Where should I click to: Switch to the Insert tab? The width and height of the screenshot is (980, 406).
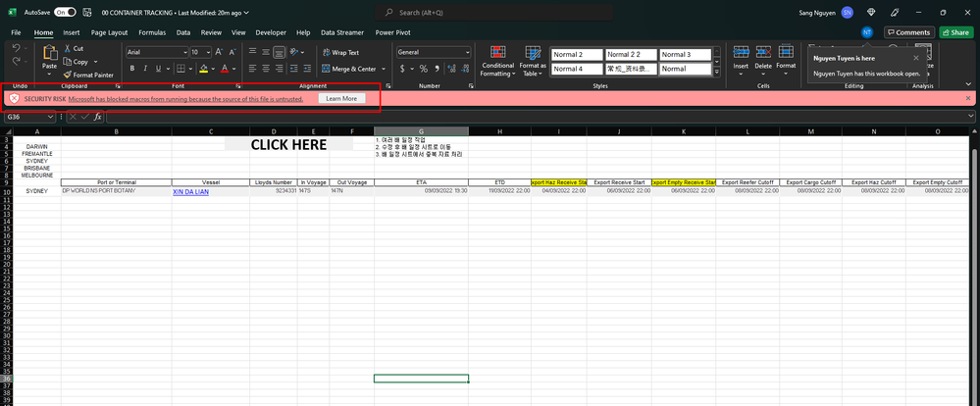72,32
